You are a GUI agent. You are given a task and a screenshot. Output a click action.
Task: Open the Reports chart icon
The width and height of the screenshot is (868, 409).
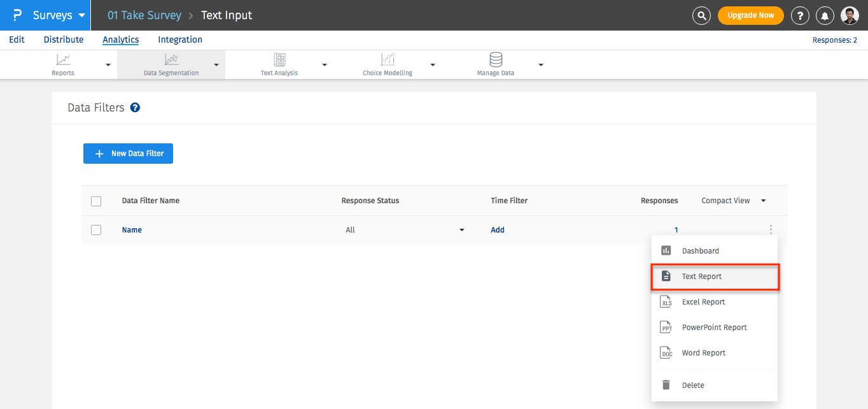click(x=63, y=60)
